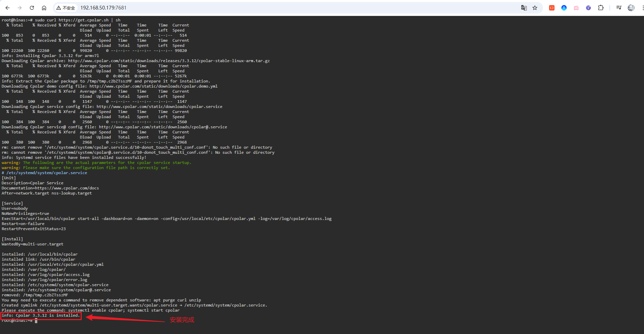Open the browser home page
Image resolution: width=644 pixels, height=334 pixels.
[44, 8]
